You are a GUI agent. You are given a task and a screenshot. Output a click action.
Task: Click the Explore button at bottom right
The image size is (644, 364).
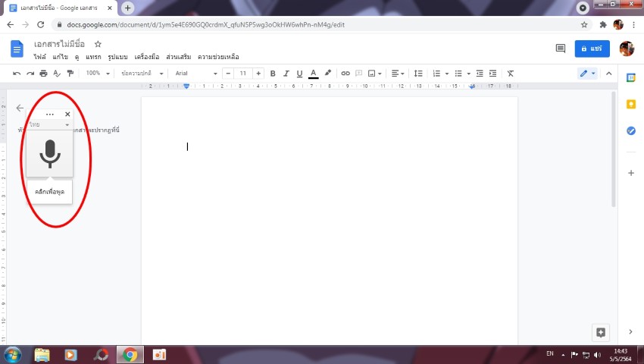(601, 332)
